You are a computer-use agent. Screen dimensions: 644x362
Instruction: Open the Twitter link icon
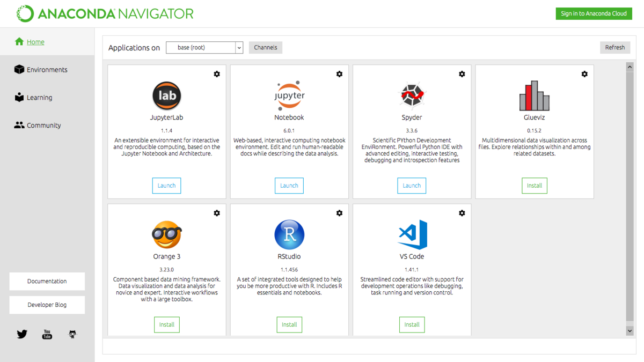coord(22,334)
